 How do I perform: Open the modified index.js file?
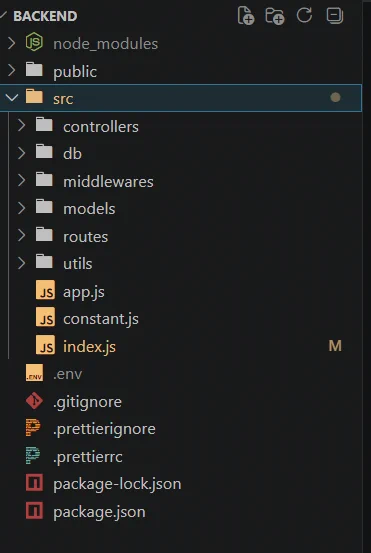89,347
